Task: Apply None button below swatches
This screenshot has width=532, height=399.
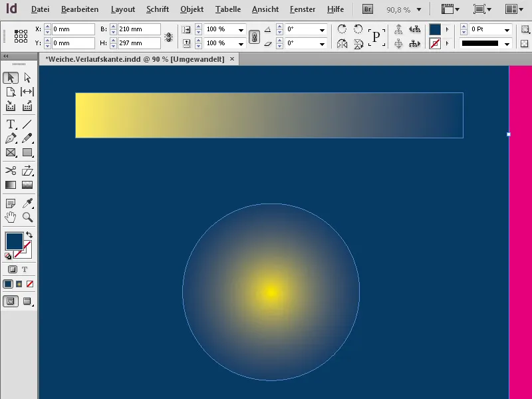Action: (x=30, y=284)
